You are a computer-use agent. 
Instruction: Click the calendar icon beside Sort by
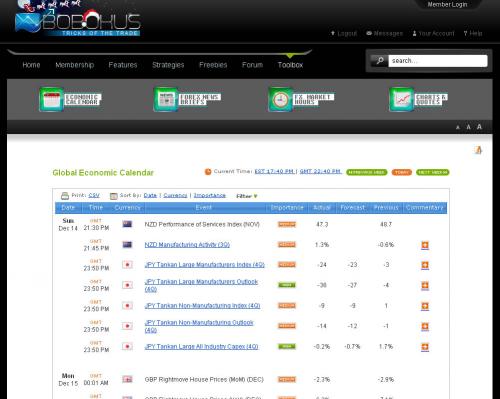[114, 196]
